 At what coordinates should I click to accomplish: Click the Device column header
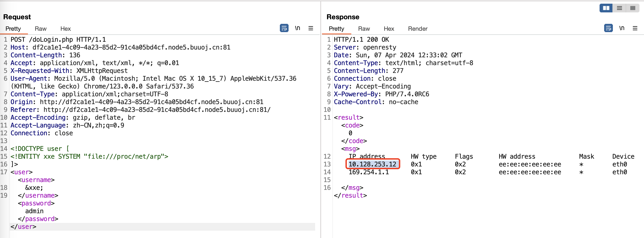(x=623, y=156)
